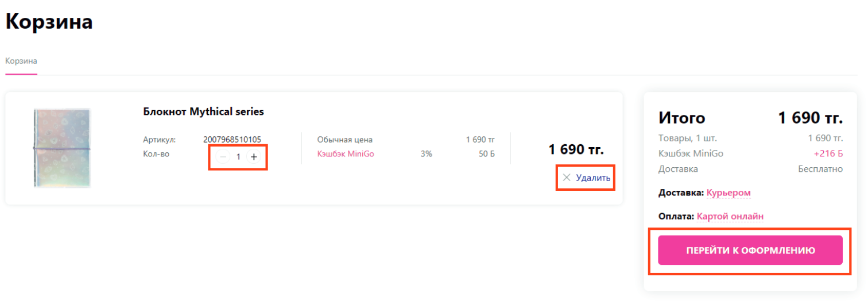Click the Товары, 1 шт. summary line

[x=688, y=138]
